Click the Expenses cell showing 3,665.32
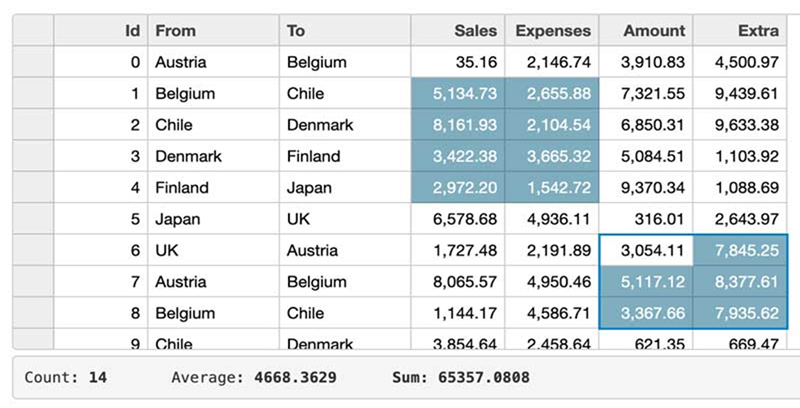The width and height of the screenshot is (800, 408). 552,156
